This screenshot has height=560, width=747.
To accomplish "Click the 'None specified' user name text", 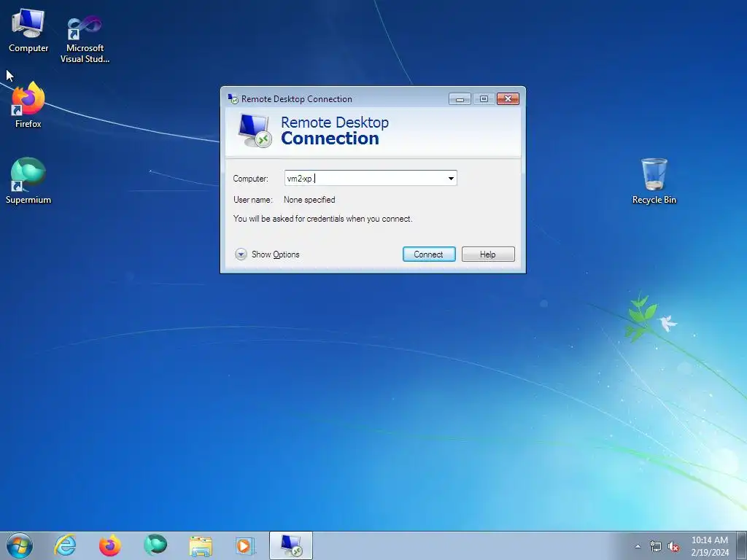I will (x=309, y=200).
